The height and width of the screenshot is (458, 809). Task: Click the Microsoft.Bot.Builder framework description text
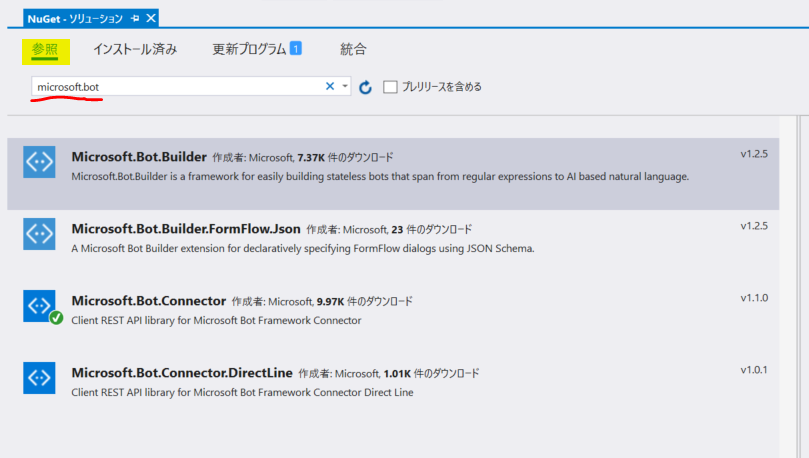pos(380,176)
